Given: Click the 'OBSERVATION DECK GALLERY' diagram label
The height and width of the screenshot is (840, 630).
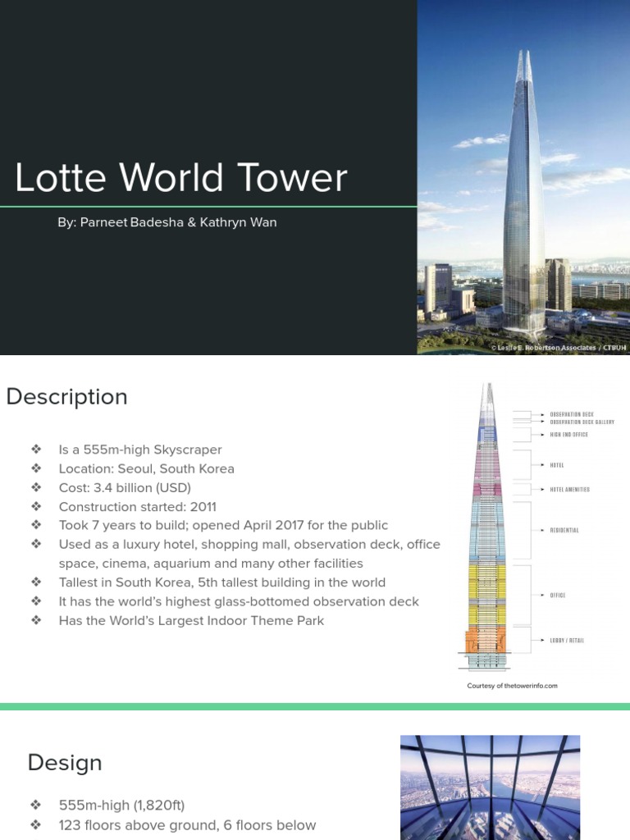Looking at the screenshot, I should tap(582, 422).
